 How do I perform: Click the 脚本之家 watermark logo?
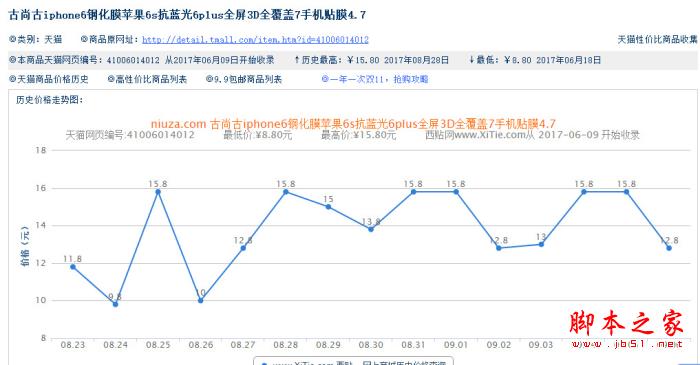tap(626, 329)
